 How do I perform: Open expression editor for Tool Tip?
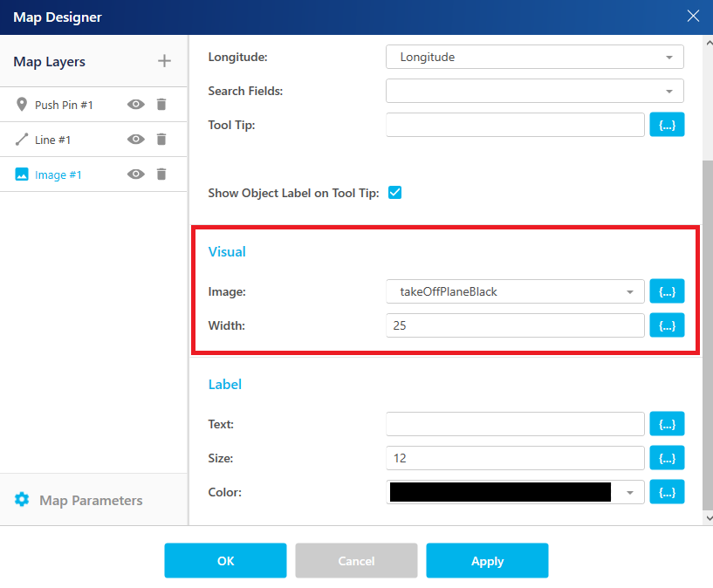click(x=667, y=125)
